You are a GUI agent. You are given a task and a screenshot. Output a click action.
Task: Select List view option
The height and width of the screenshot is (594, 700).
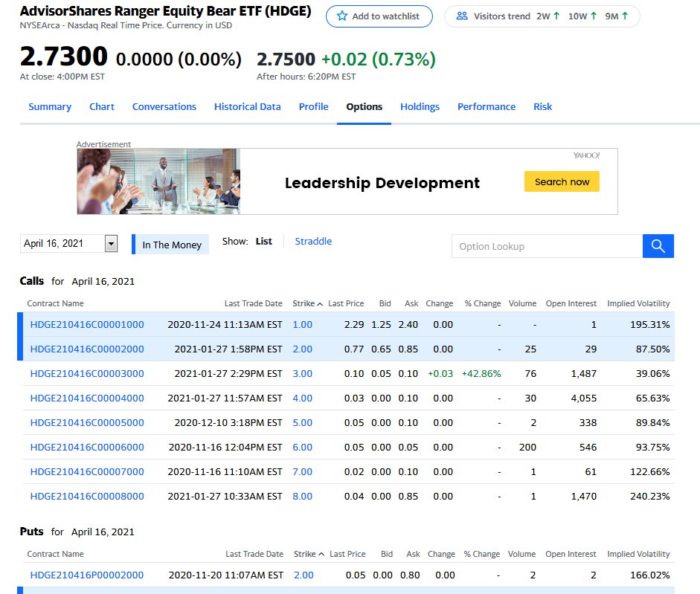[x=264, y=242]
